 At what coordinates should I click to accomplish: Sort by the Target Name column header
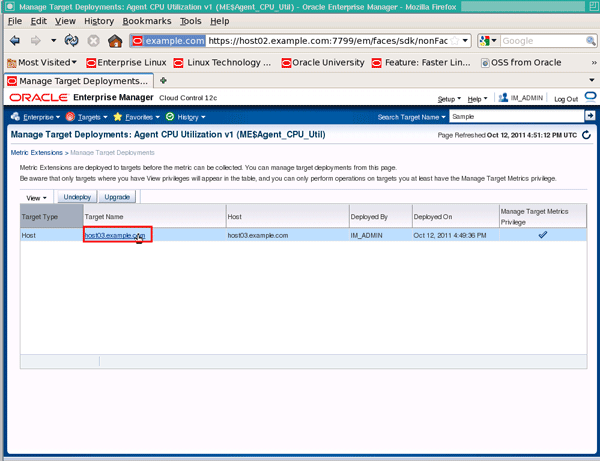pos(155,217)
